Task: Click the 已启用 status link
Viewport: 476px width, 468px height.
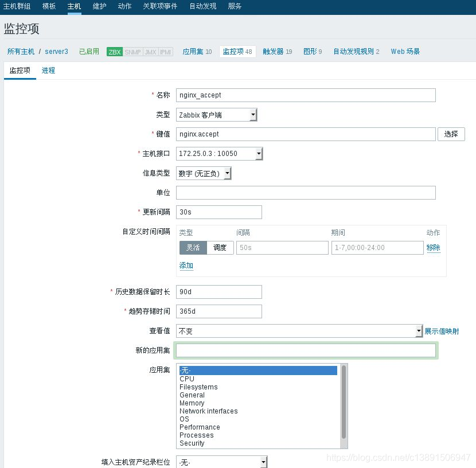Action: [x=89, y=52]
